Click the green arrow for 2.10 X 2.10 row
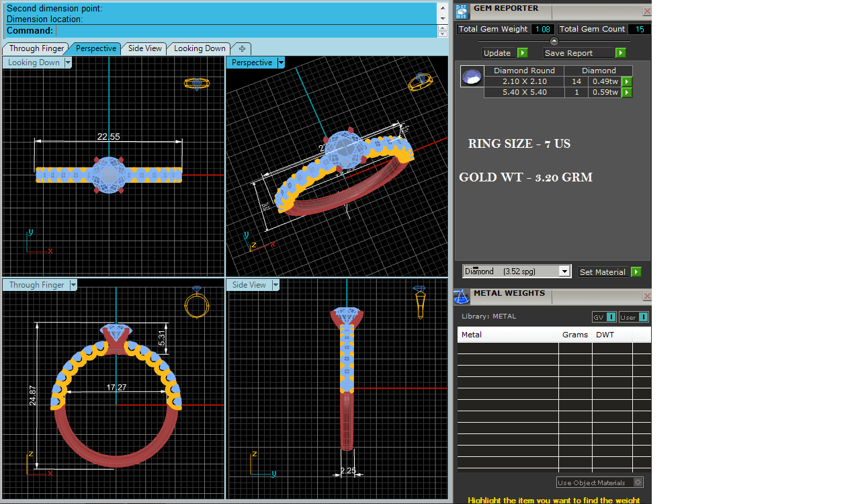This screenshot has height=504, width=856. (627, 81)
